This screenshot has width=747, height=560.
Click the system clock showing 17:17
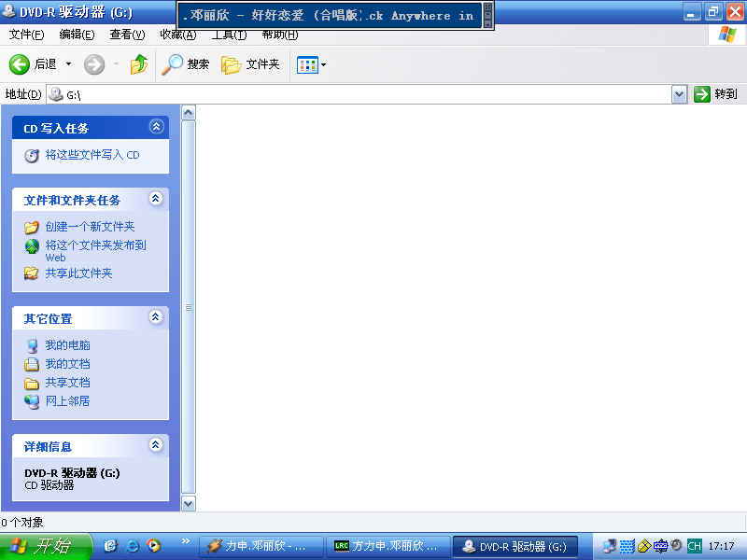721,546
